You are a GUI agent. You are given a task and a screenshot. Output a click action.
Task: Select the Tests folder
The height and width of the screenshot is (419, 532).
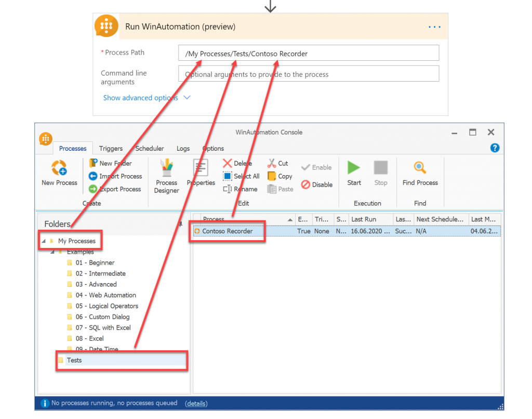pos(74,360)
